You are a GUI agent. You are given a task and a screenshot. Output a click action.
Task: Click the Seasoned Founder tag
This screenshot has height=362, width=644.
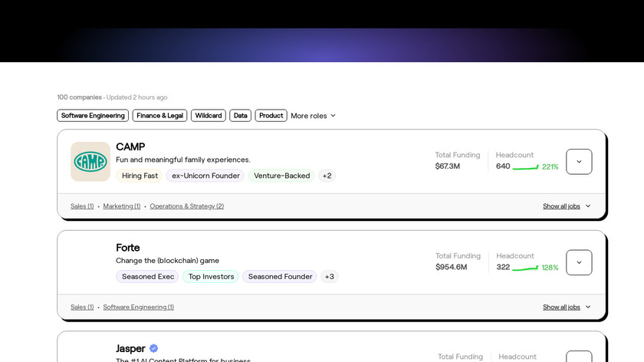[x=280, y=277]
